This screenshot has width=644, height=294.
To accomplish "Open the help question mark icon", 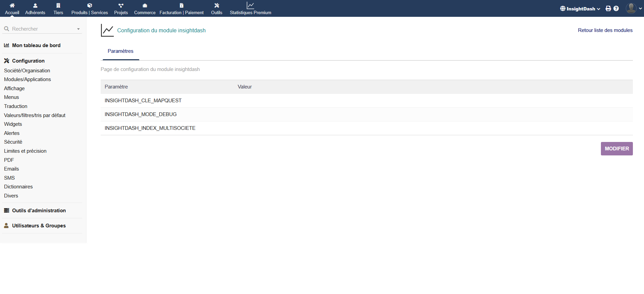I will point(616,9).
